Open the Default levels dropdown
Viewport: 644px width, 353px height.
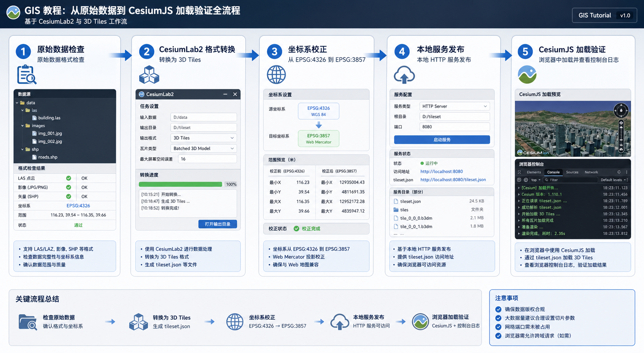(614, 180)
